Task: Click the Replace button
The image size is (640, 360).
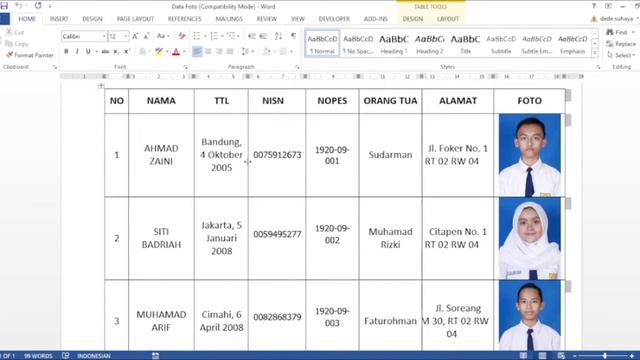Action: (621, 44)
